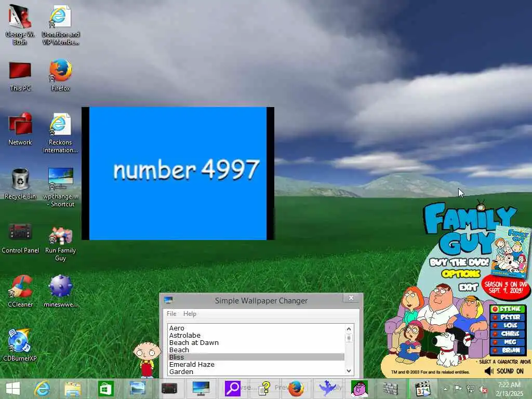Image resolution: width=532 pixels, height=399 pixels.
Task: Open the Control Panel desktop icon
Action: point(20,238)
